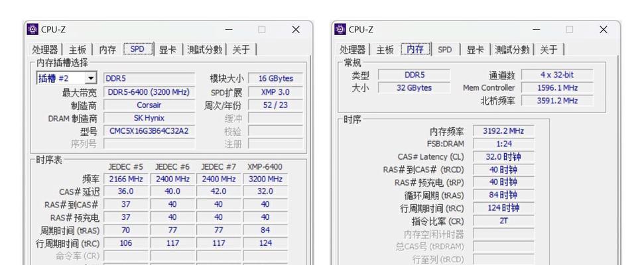Click tRC value 124 in XMP column

click(x=265, y=243)
